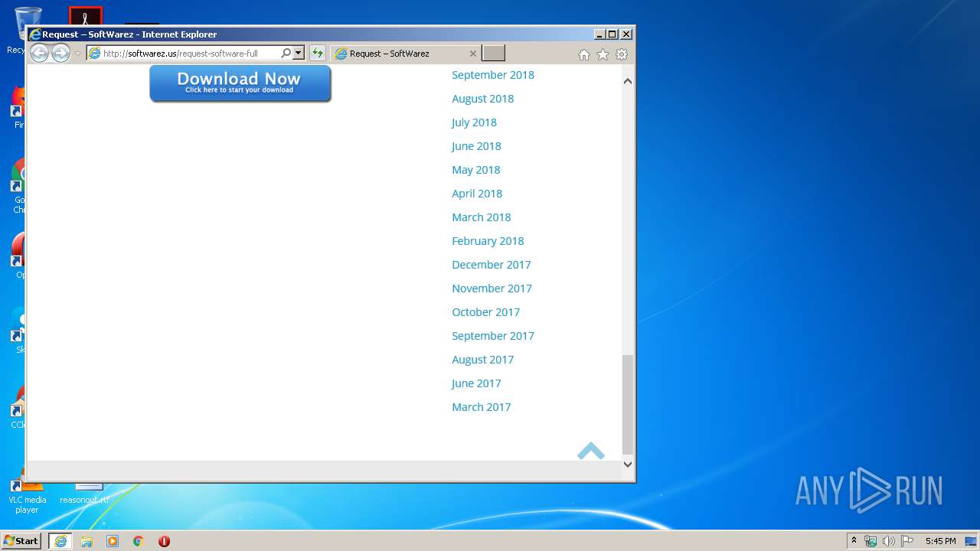This screenshot has width=980, height=551.
Task: Open the Windows Start menu
Action: 21,541
